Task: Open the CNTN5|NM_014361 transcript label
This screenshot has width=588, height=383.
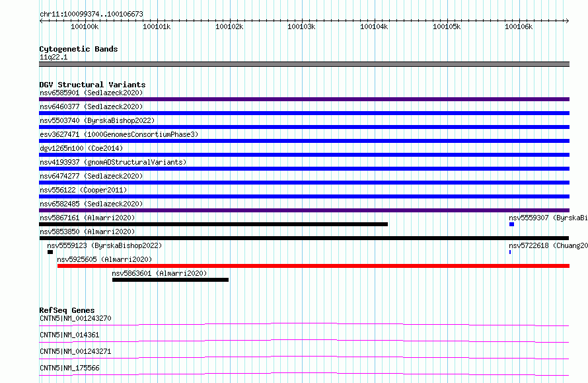Action: coord(69,335)
